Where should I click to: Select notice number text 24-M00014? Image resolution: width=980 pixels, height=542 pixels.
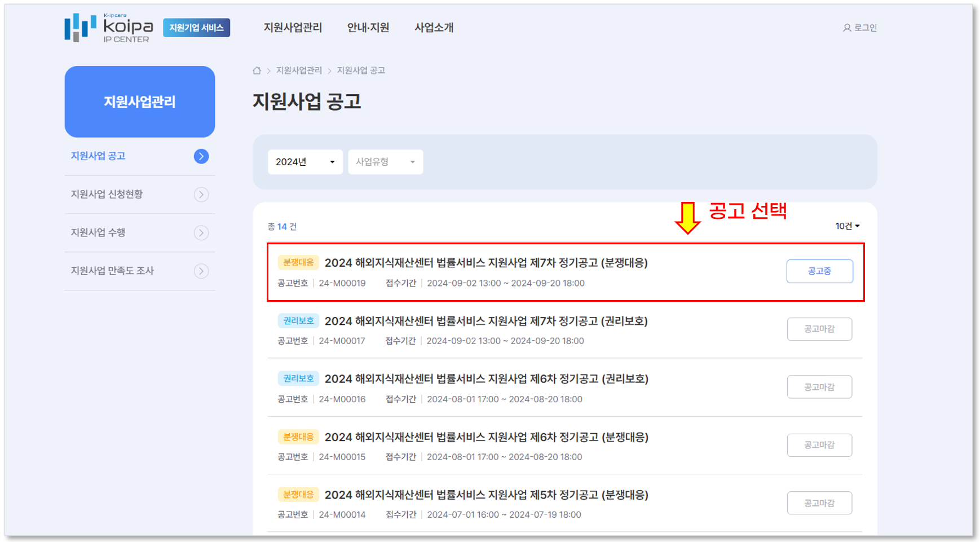point(342,515)
